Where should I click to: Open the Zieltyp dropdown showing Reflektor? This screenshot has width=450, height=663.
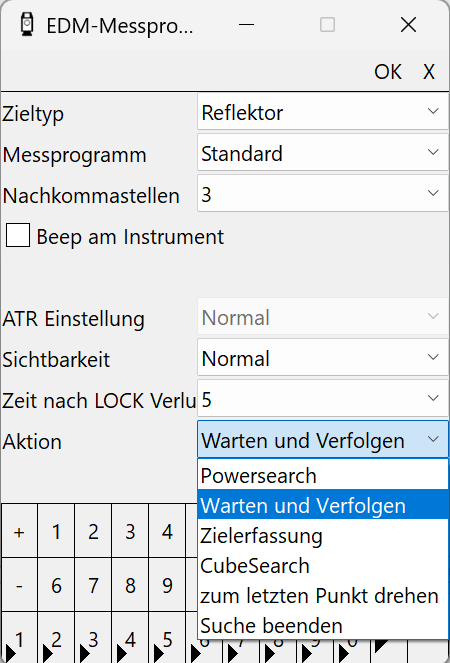(x=323, y=112)
